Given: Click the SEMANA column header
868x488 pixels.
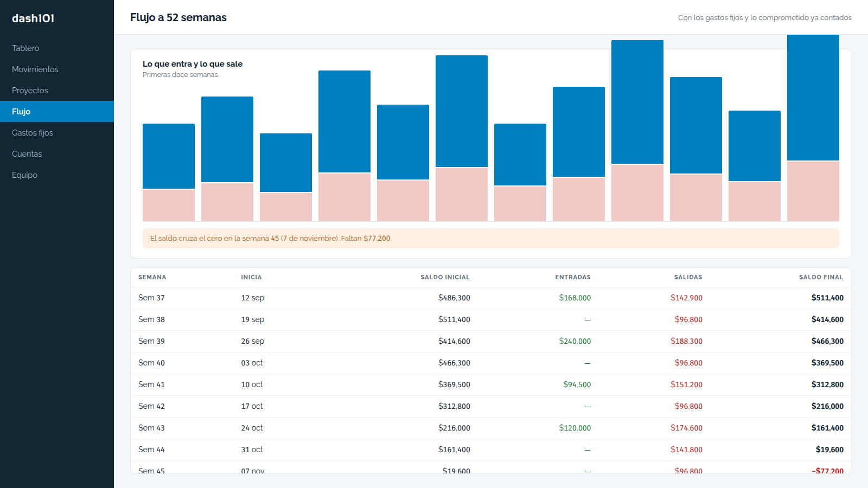Looking at the screenshot, I should (152, 277).
